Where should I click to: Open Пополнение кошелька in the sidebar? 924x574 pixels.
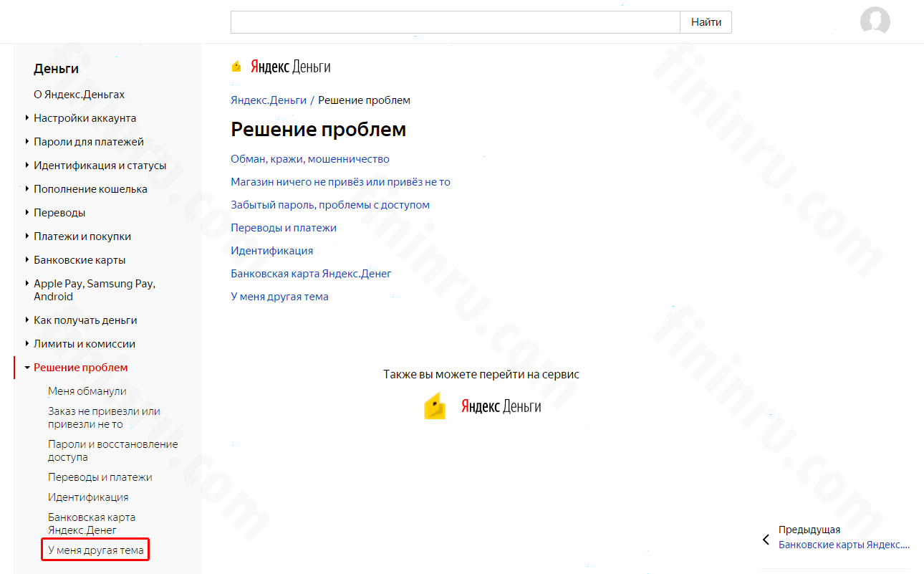[x=90, y=189]
